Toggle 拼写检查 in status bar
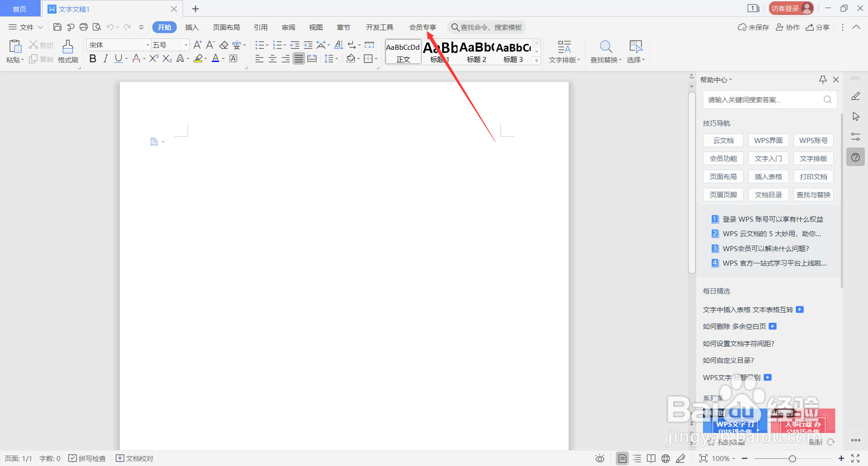 pos(87,458)
